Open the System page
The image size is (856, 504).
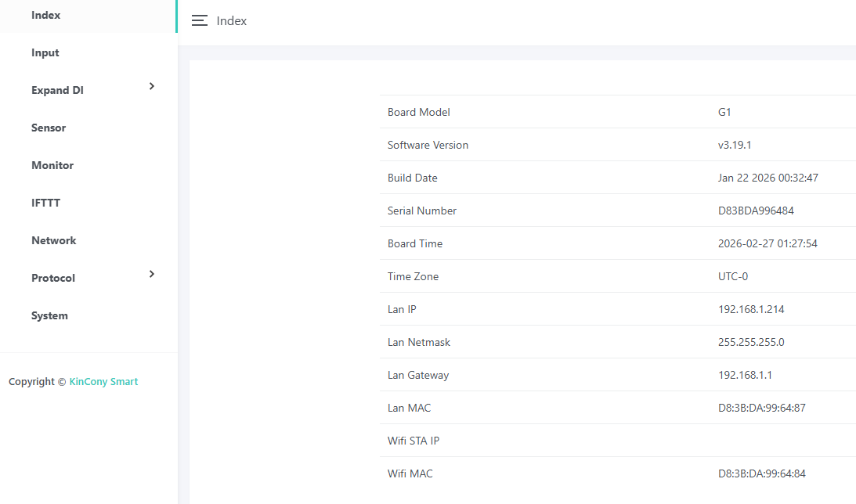coord(49,315)
